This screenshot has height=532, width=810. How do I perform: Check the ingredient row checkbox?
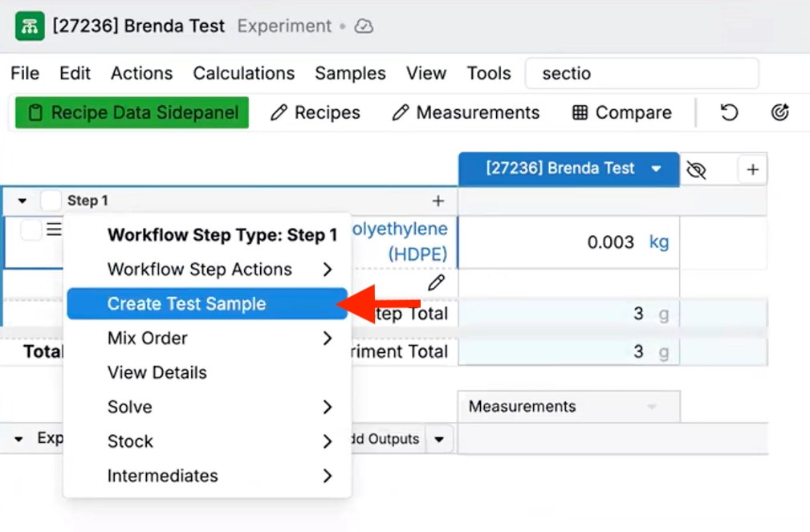tap(31, 230)
